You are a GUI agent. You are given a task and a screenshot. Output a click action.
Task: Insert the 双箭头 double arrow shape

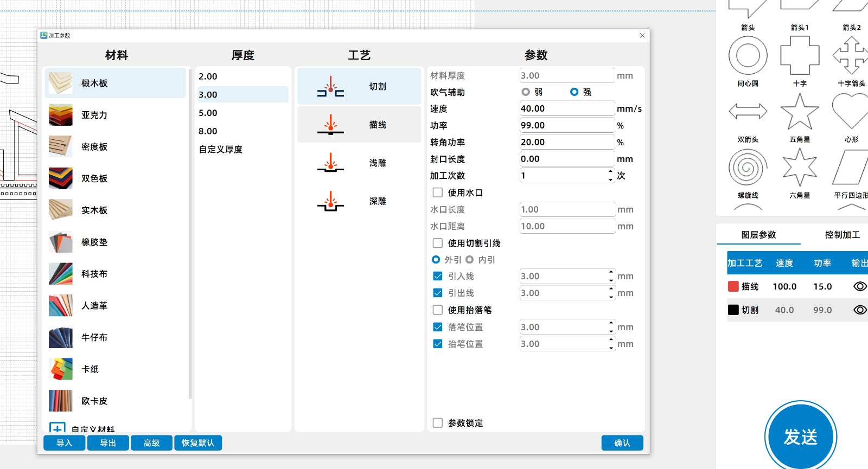tap(748, 112)
